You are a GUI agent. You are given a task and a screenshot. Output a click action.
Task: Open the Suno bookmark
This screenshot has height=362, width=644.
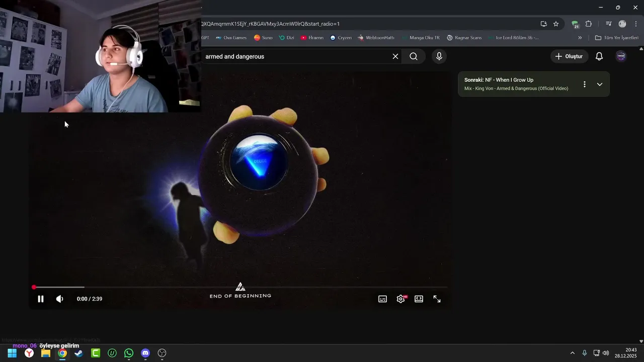pyautogui.click(x=263, y=38)
